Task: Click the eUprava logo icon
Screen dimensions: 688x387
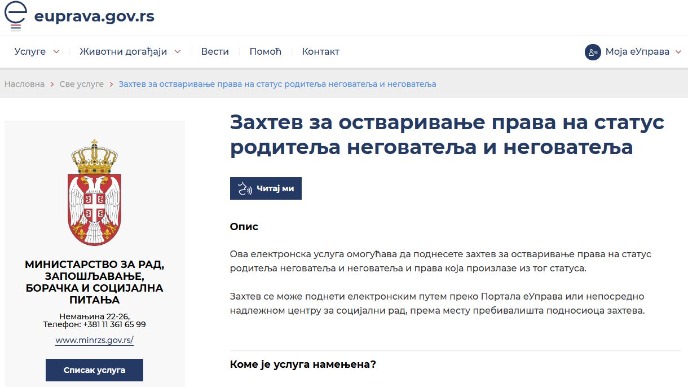Action: (x=15, y=16)
